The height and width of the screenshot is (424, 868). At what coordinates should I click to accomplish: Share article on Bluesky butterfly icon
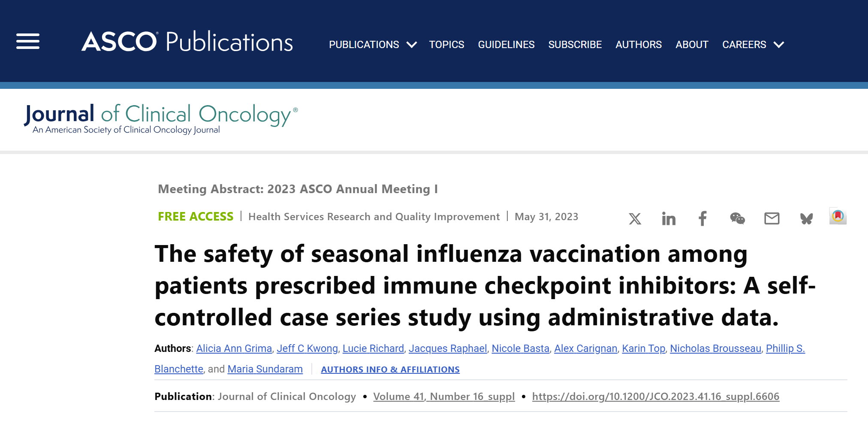(x=806, y=219)
